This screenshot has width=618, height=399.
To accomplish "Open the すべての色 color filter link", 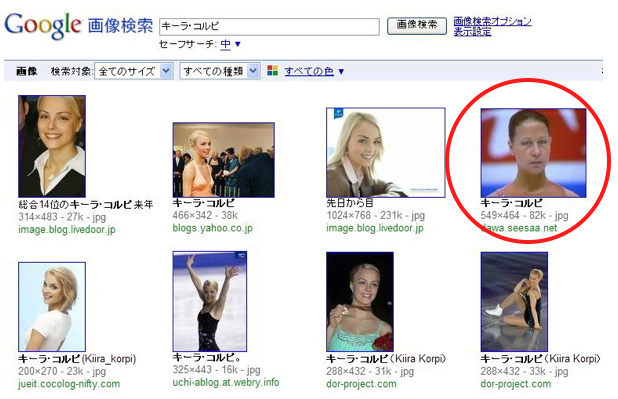I will pyautogui.click(x=309, y=71).
